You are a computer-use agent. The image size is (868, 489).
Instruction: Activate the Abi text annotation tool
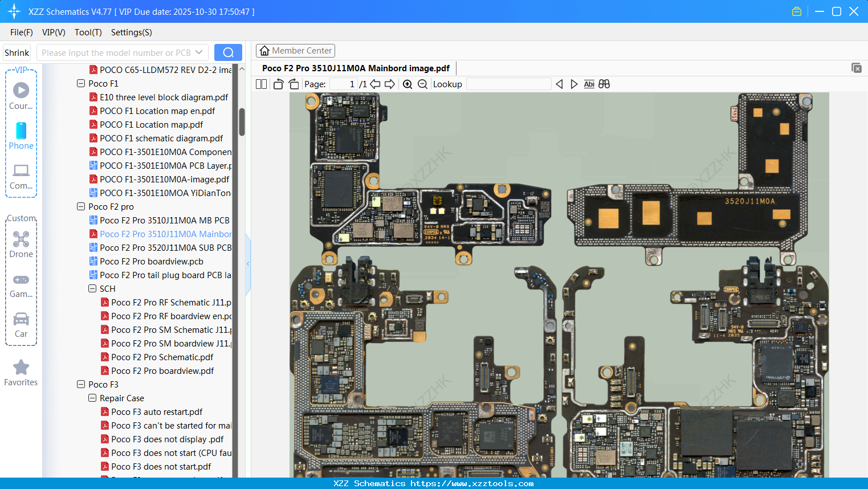click(589, 84)
